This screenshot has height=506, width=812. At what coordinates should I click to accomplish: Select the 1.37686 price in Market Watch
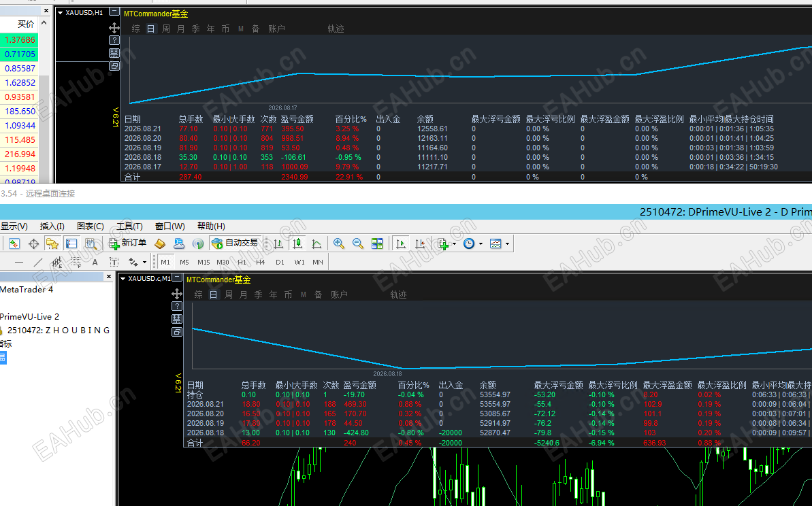click(x=20, y=40)
